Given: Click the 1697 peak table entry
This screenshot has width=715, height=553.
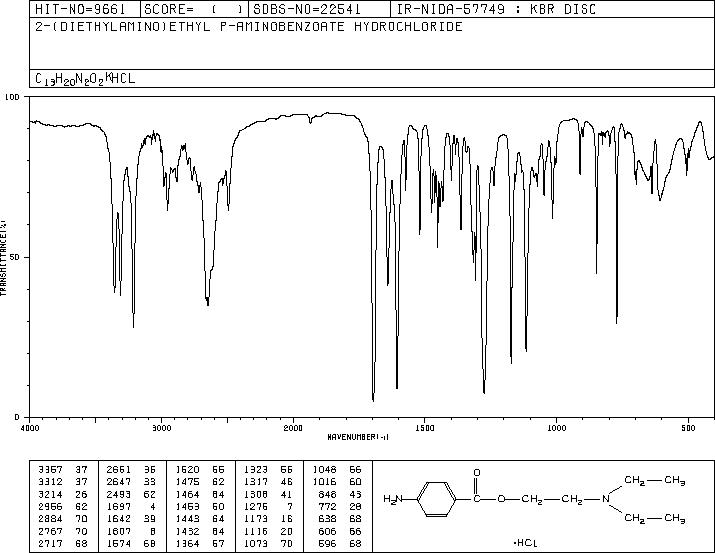Looking at the screenshot, I should (x=131, y=506).
